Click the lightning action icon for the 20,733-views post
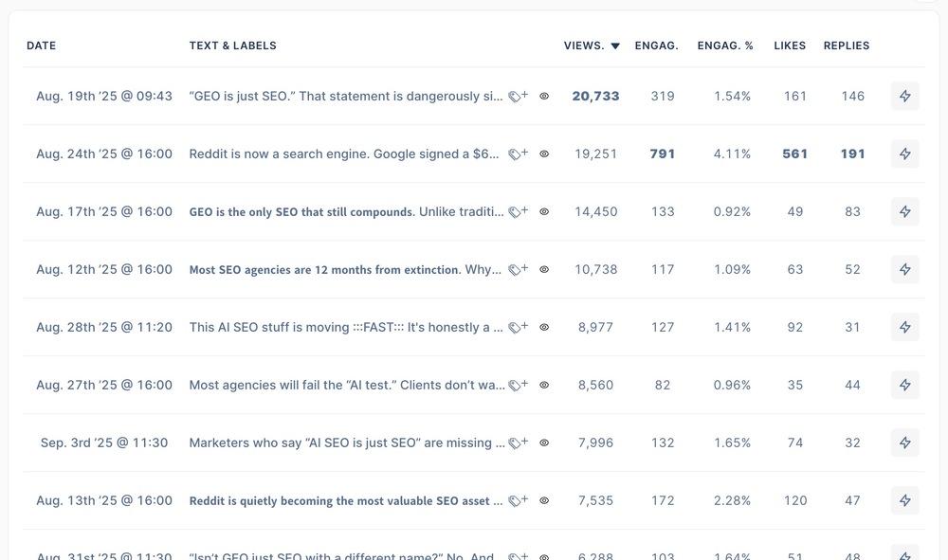The width and height of the screenshot is (948, 560). [x=904, y=97]
